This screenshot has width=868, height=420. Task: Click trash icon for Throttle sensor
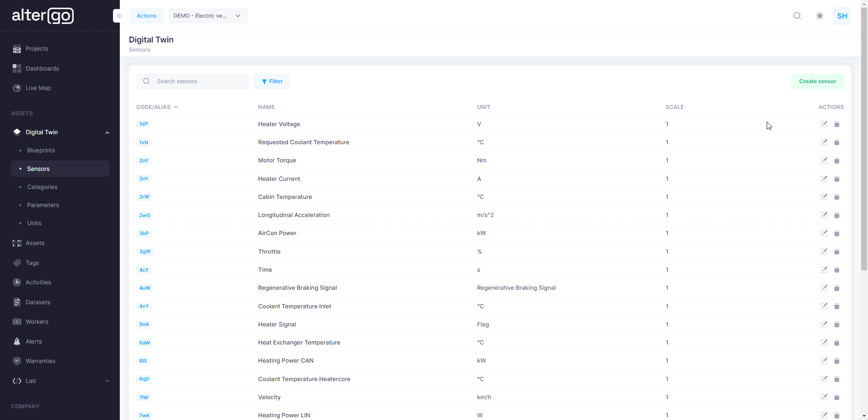[x=836, y=252]
